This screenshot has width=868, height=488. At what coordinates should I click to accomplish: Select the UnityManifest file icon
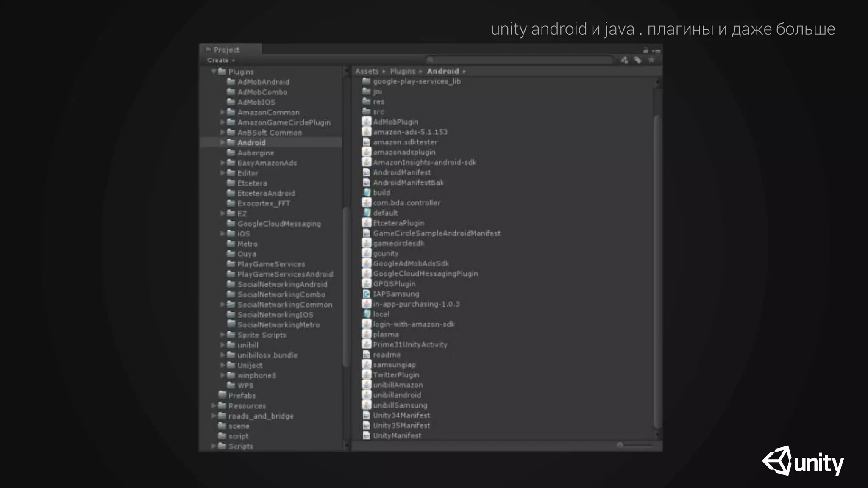pos(367,435)
